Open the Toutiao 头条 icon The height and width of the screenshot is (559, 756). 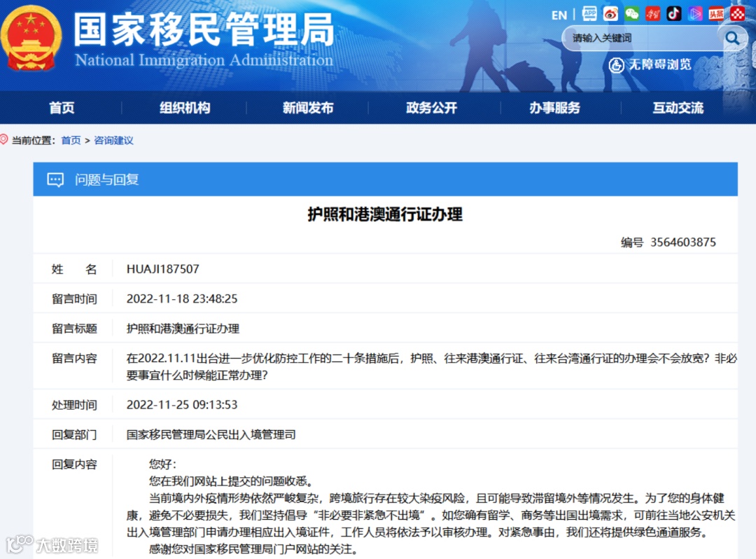pos(717,13)
